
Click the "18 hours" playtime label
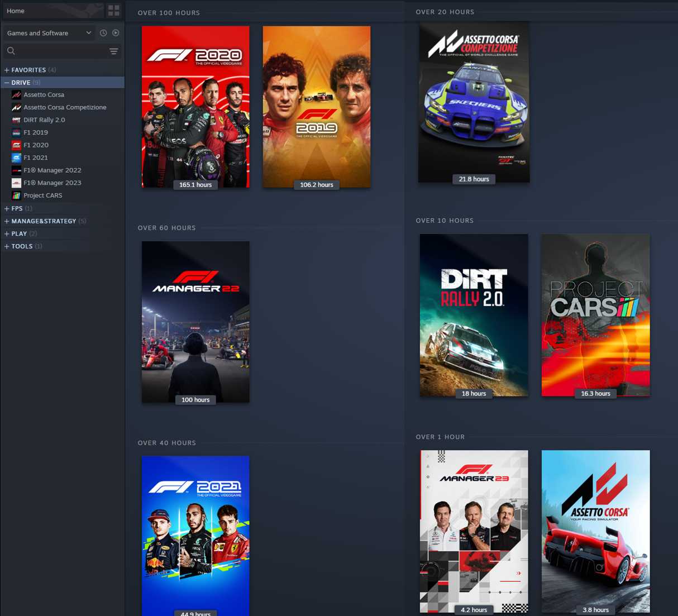pos(474,394)
